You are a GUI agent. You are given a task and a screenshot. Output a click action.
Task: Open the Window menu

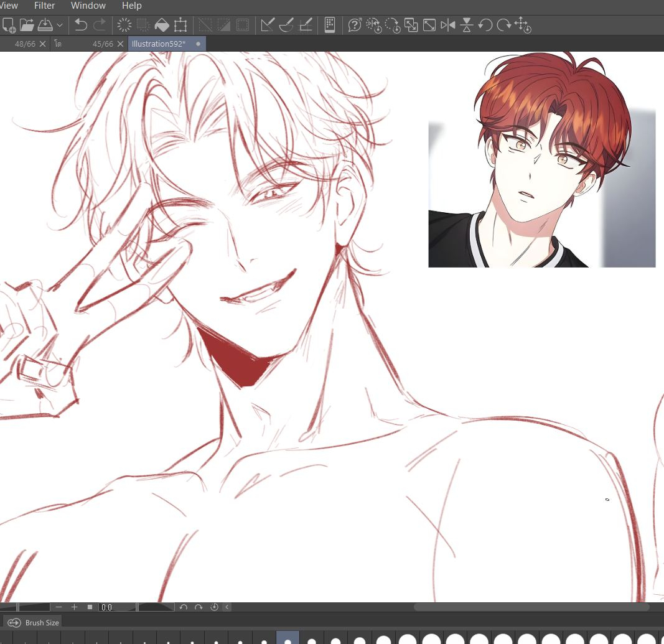(88, 6)
